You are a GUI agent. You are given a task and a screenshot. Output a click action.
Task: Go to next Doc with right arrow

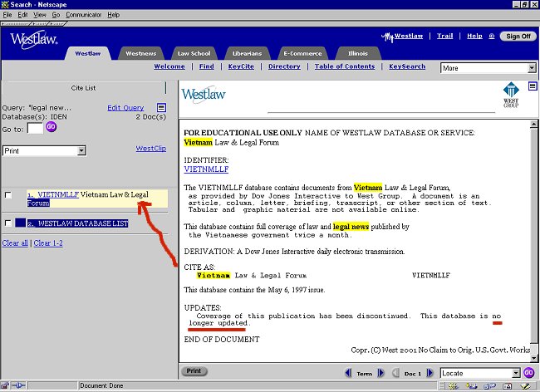[x=430, y=373]
